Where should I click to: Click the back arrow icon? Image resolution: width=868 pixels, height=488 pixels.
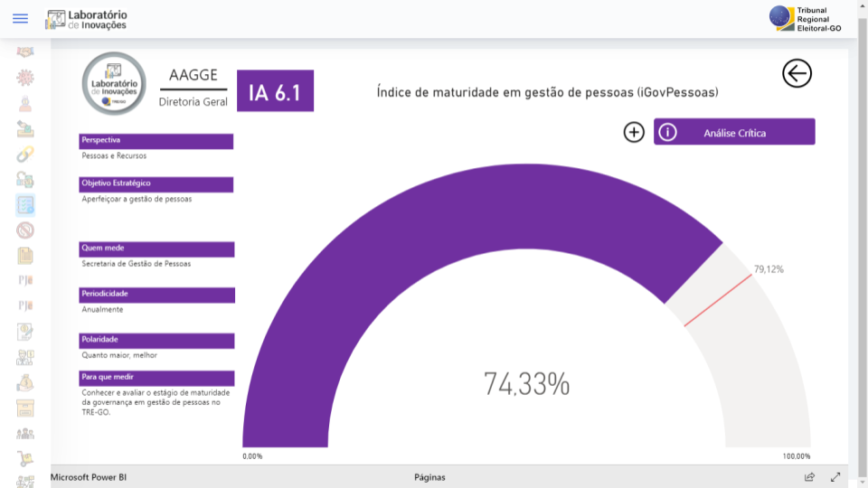pyautogui.click(x=797, y=74)
